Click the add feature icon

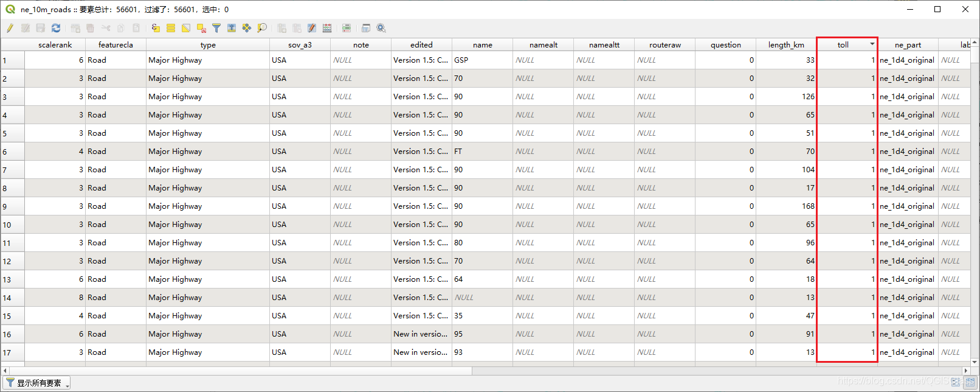click(75, 28)
